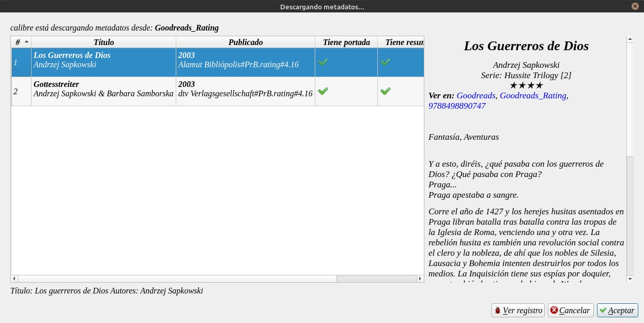Screen dimensions: 644x323
Task: Click the Andrzej Sapkowski author in details pane
Action: pos(526,65)
